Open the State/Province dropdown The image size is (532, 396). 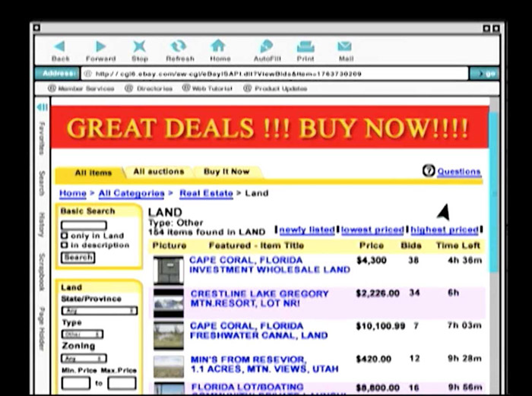[x=100, y=310]
